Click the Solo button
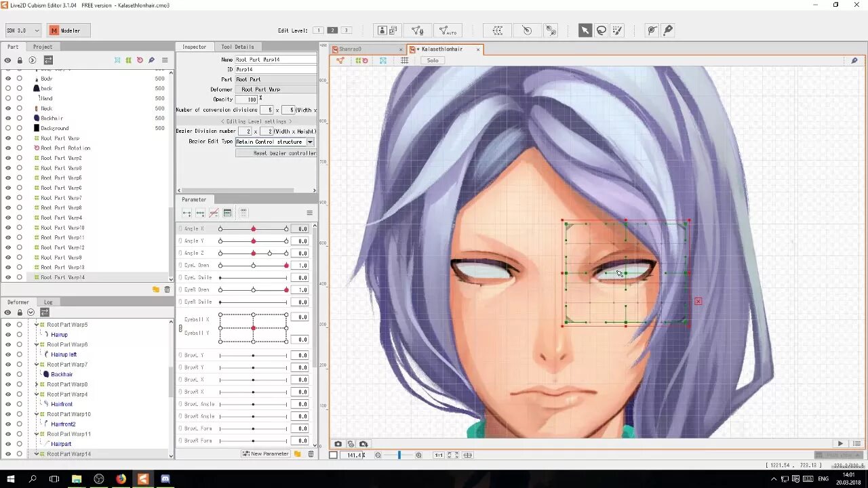The height and width of the screenshot is (488, 868). click(x=433, y=60)
